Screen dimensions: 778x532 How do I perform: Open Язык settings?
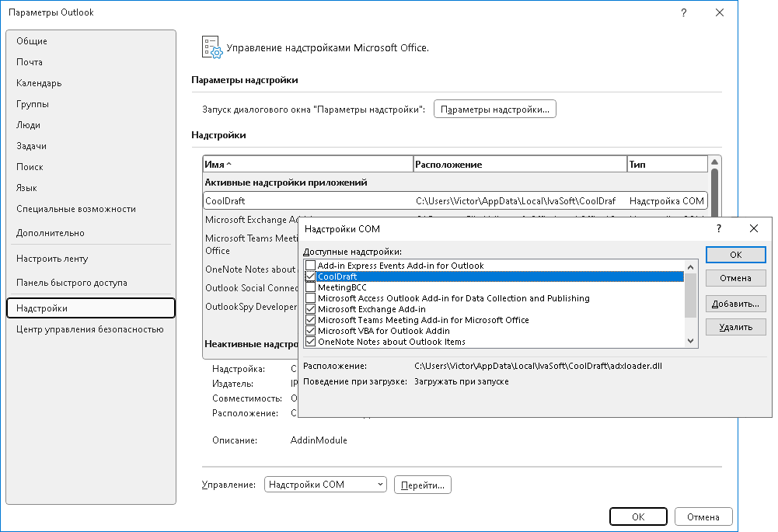click(91, 188)
